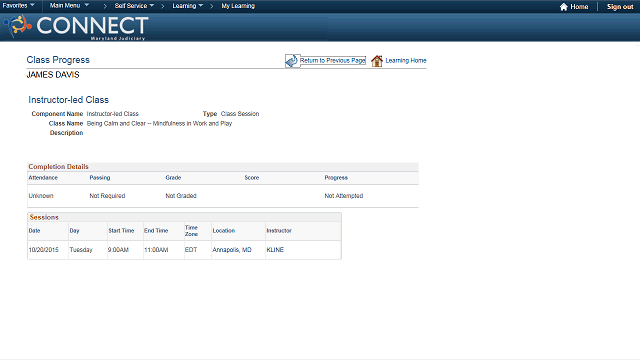
Task: Click the Sessions section header
Action: click(44, 217)
